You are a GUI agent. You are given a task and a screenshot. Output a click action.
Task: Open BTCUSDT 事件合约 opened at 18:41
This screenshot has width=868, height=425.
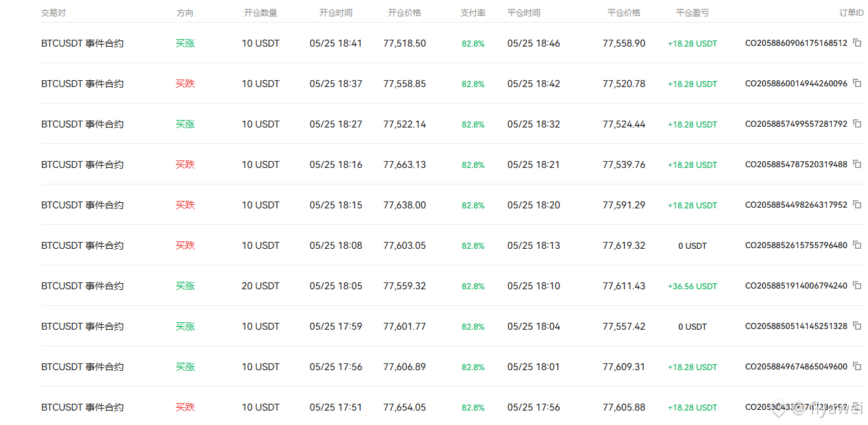click(453, 43)
